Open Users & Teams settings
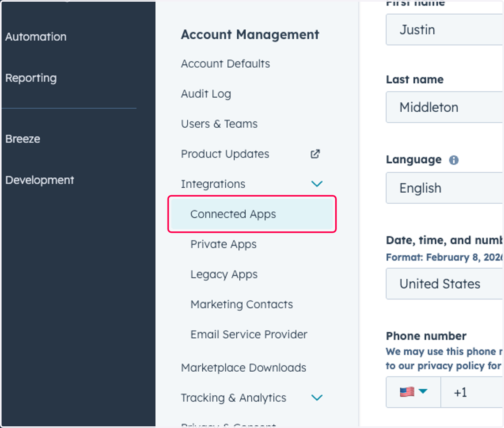Viewport: 504px width, 428px height. point(219,124)
